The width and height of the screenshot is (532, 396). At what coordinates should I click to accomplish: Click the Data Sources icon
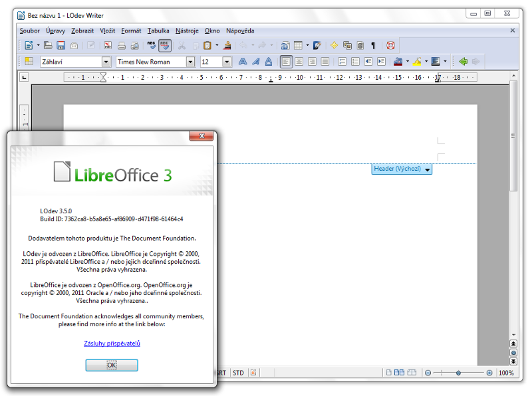pos(360,45)
